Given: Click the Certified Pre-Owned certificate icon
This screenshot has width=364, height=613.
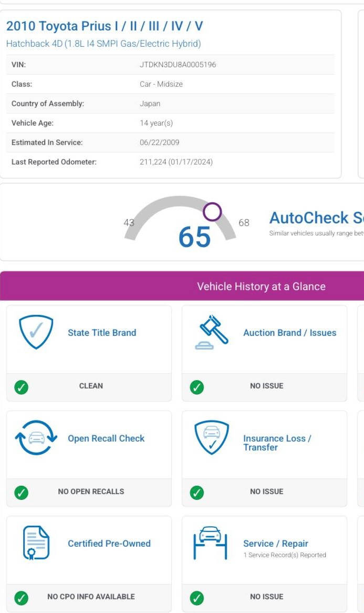Looking at the screenshot, I should tap(36, 543).
